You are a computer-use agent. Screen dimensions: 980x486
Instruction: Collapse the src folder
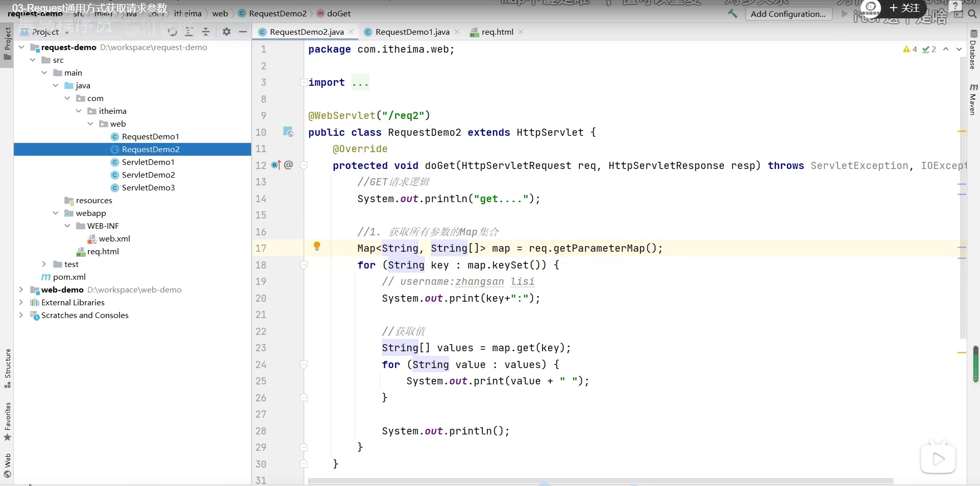pos(33,60)
